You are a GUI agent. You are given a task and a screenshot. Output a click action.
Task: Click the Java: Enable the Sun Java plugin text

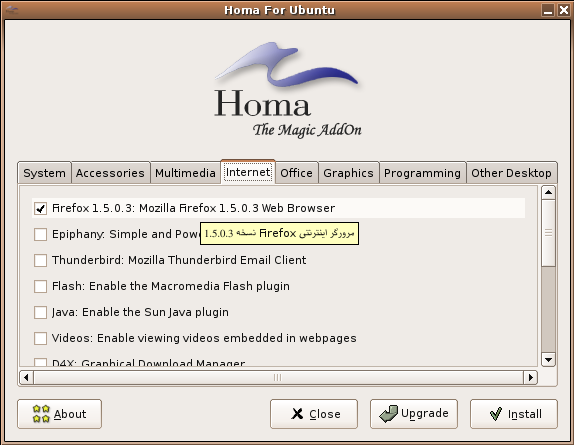click(x=140, y=312)
